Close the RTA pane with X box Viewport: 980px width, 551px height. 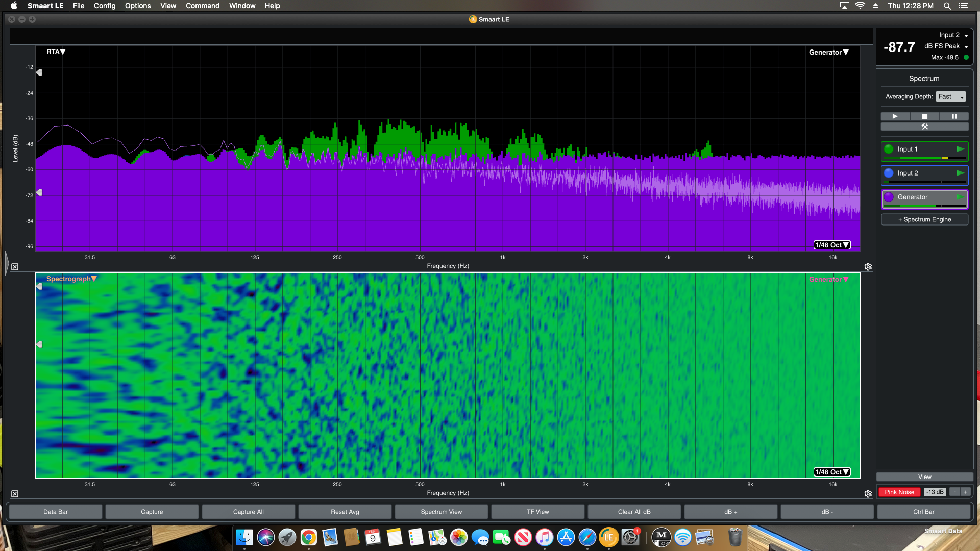click(x=15, y=267)
